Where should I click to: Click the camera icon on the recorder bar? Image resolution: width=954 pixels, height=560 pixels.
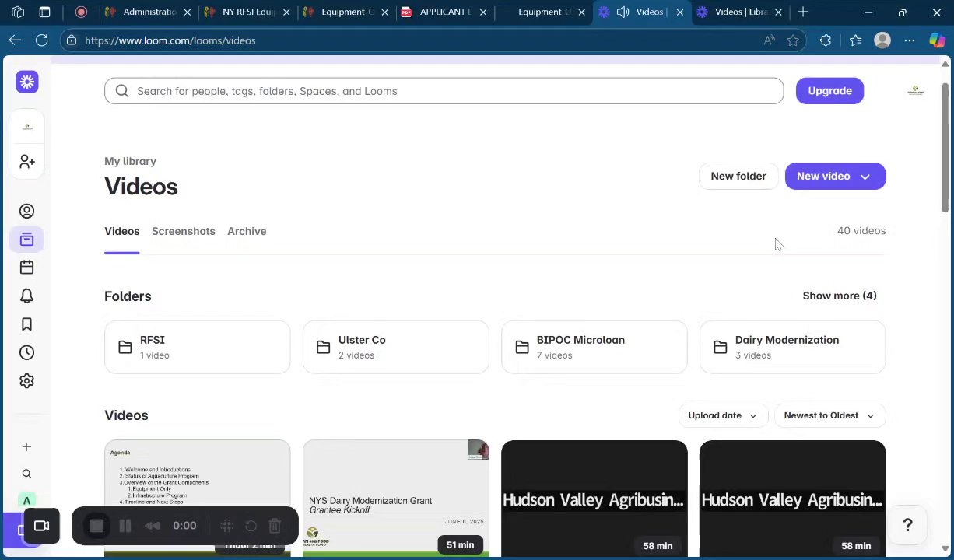(x=42, y=526)
